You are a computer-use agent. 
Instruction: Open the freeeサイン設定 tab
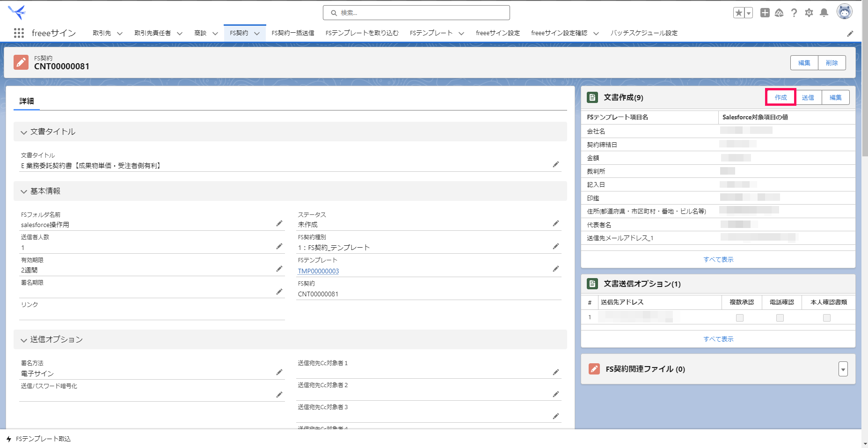498,33
